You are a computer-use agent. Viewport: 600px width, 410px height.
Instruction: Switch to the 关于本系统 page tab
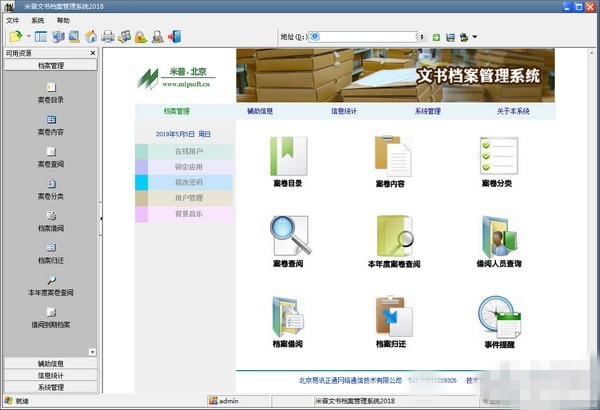[x=513, y=111]
